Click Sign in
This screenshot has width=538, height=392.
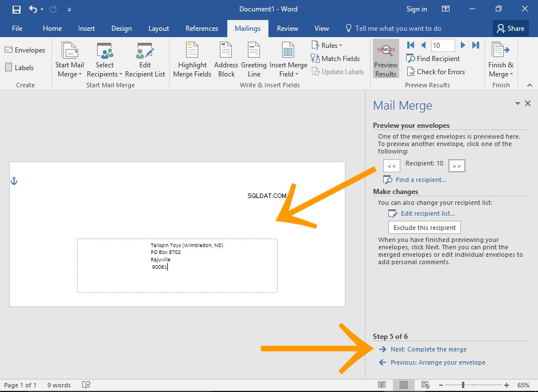click(416, 9)
